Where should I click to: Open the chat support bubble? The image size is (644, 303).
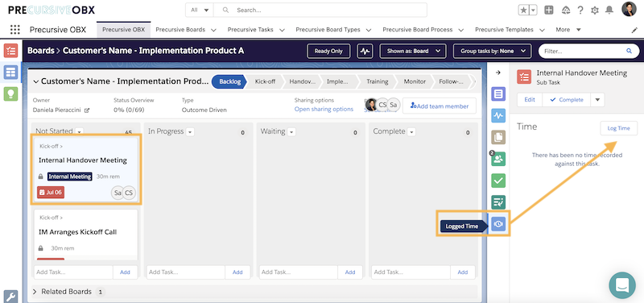click(622, 285)
